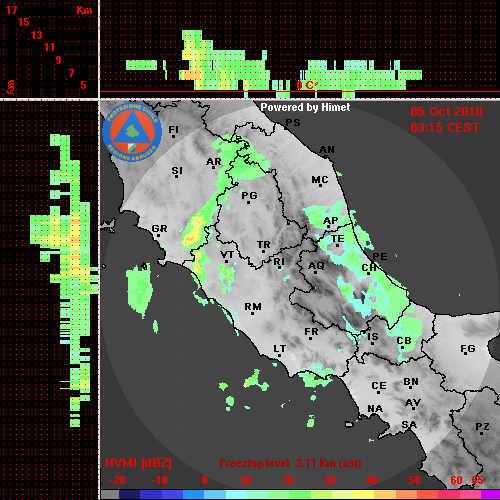The image size is (500, 500).
Task: Click the 0 C° freezing line marker
Action: tap(306, 85)
